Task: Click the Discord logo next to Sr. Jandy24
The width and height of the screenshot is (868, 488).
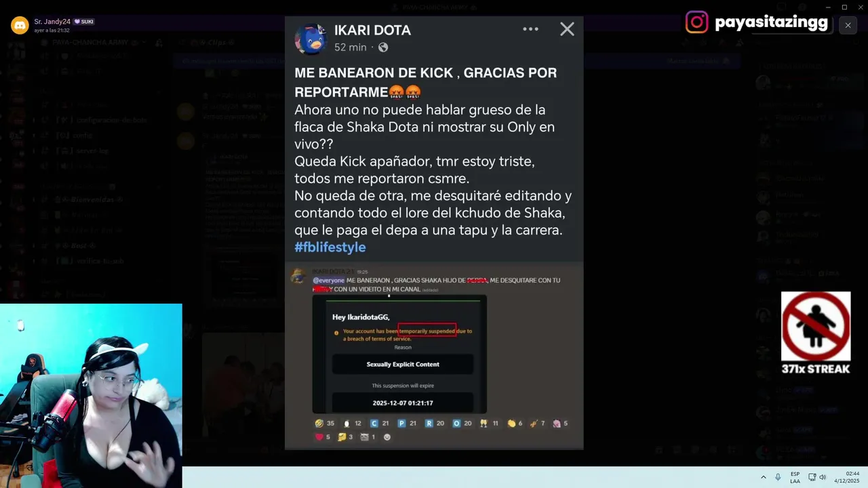Action: click(20, 25)
